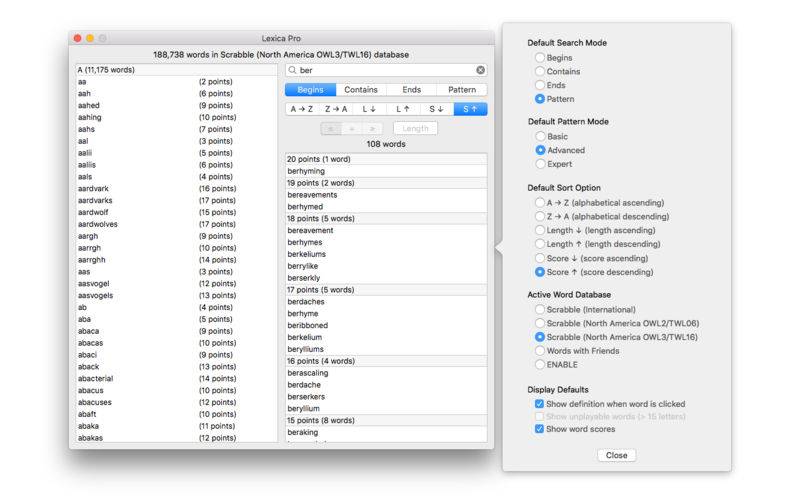The image size is (800, 500).
Task: Click 'aahing' in the left word list
Action: pos(89,117)
